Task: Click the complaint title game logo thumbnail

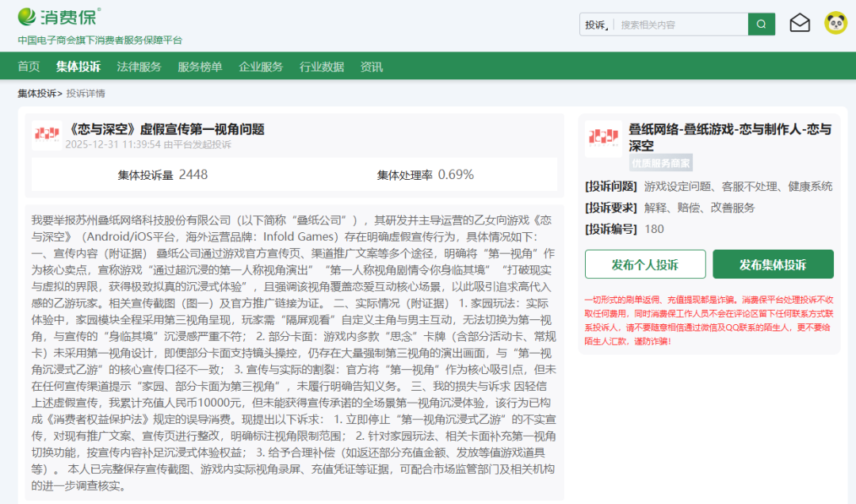Action: coord(47,136)
